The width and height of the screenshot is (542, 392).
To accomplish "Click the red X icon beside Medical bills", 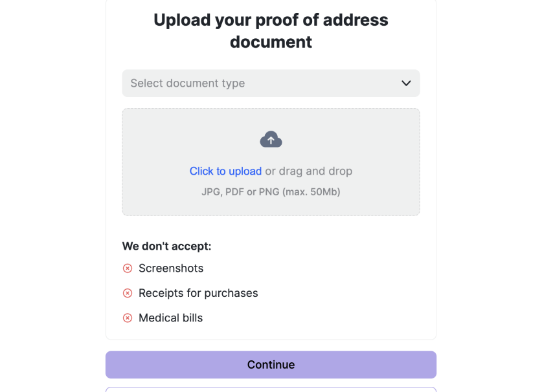I will (x=128, y=318).
